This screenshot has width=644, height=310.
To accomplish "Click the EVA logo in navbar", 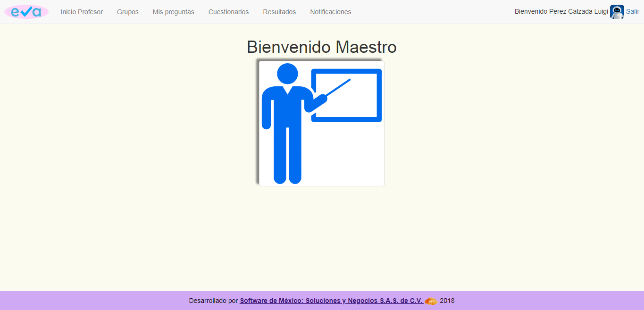I will click(26, 12).
